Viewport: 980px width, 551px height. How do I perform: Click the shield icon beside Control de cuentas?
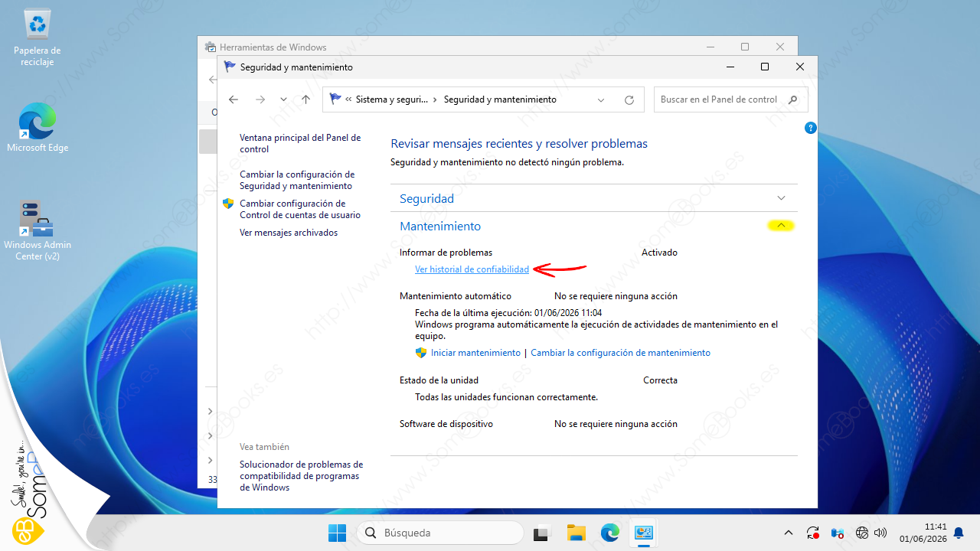228,204
